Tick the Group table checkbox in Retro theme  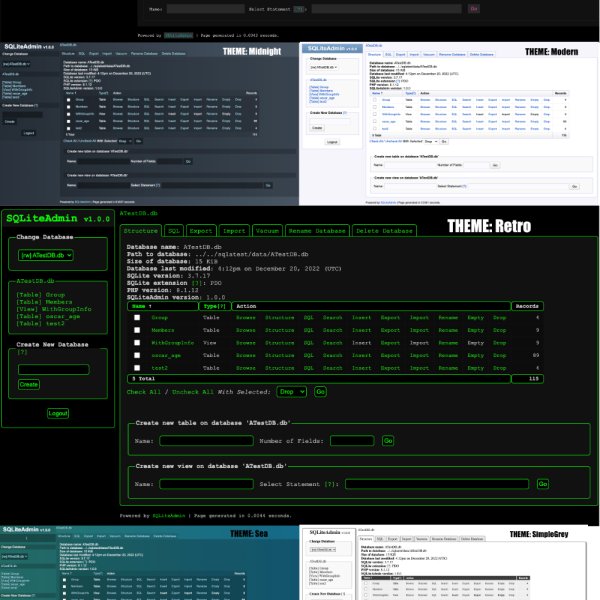pyautogui.click(x=137, y=317)
